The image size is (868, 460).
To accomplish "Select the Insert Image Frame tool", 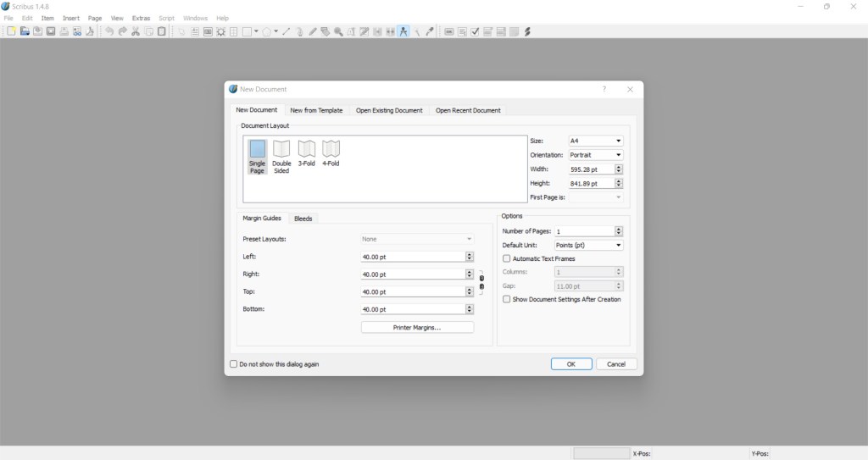I will 208,31.
